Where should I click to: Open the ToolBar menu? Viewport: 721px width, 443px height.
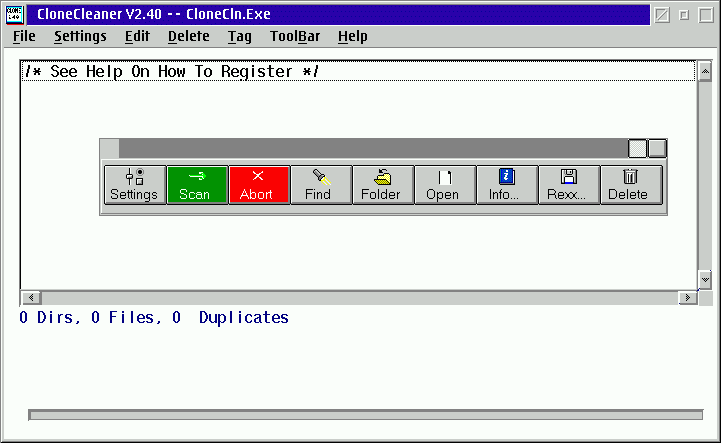point(295,36)
